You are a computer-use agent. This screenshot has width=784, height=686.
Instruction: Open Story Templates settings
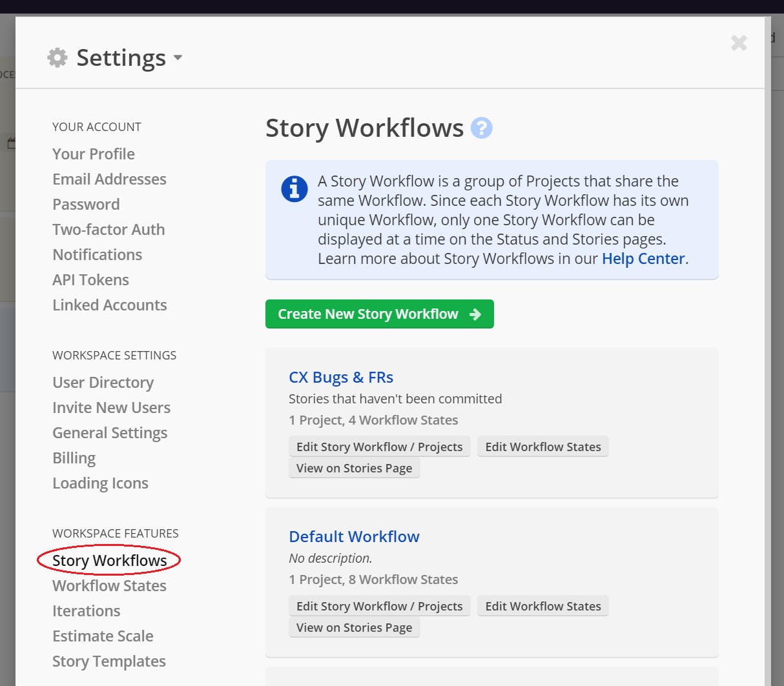click(x=108, y=661)
